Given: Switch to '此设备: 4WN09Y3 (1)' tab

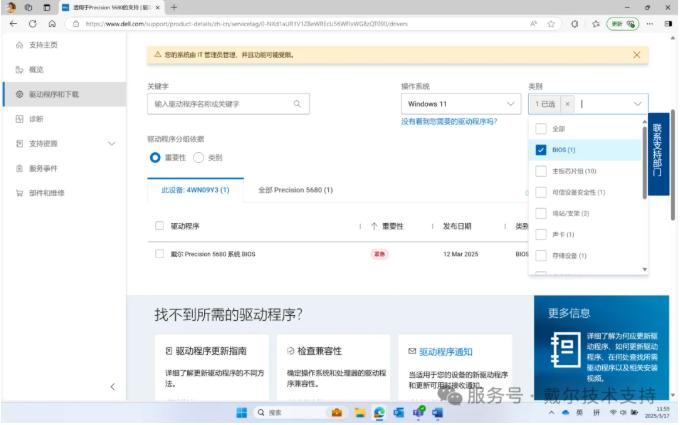Looking at the screenshot, I should click(x=195, y=190).
